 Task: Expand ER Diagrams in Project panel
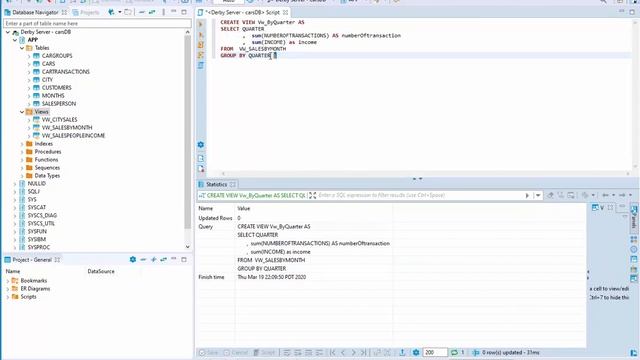click(x=8, y=289)
